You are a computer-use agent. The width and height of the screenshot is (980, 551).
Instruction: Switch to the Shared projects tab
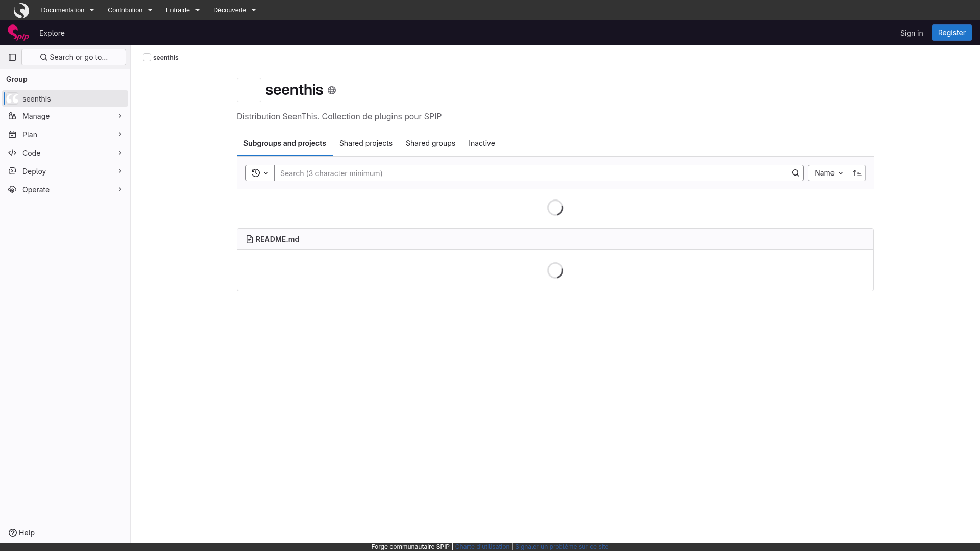pos(365,143)
